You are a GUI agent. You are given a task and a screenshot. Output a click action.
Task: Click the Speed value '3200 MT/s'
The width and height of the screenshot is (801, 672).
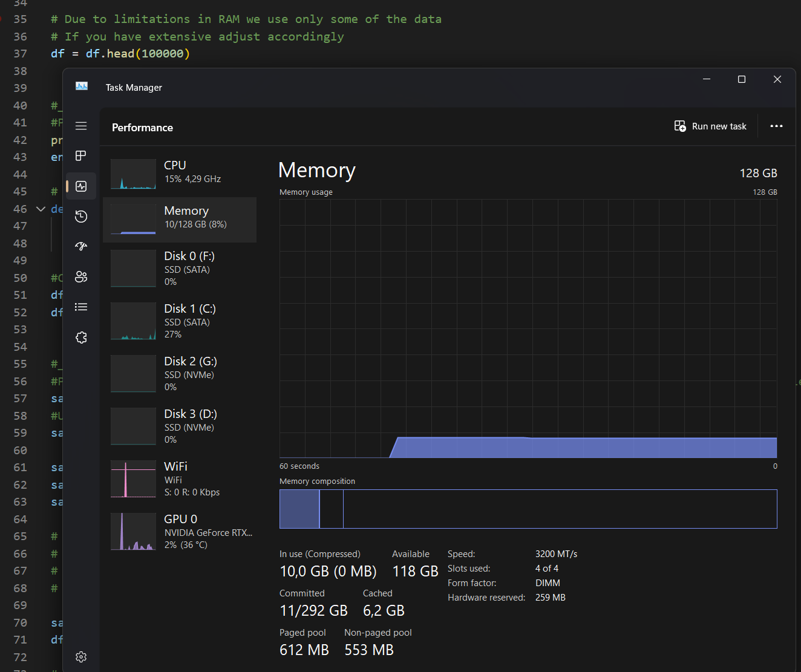556,554
